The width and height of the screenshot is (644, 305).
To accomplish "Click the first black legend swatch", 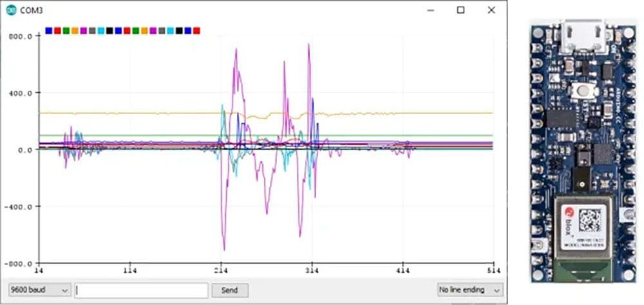I will (109, 30).
